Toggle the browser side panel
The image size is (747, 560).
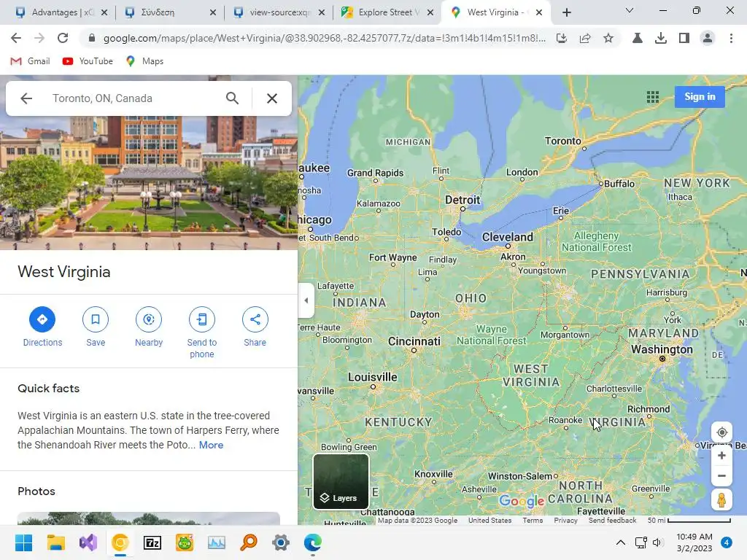[x=684, y=38]
